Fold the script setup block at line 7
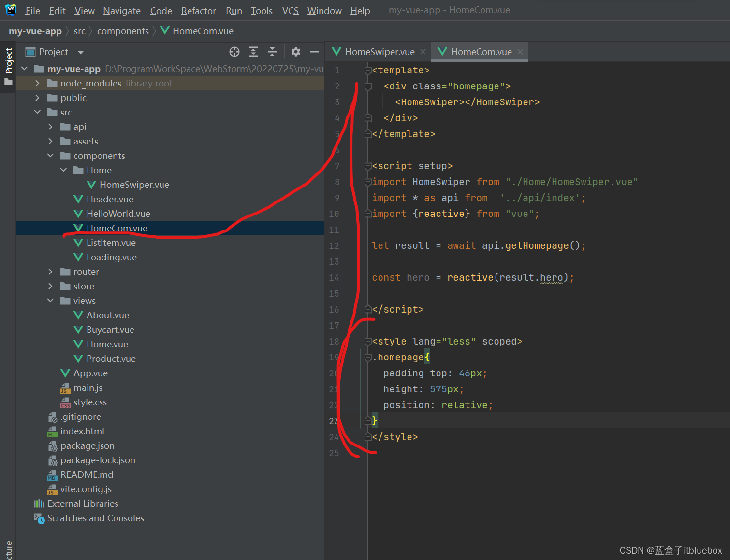The image size is (730, 560). (368, 166)
